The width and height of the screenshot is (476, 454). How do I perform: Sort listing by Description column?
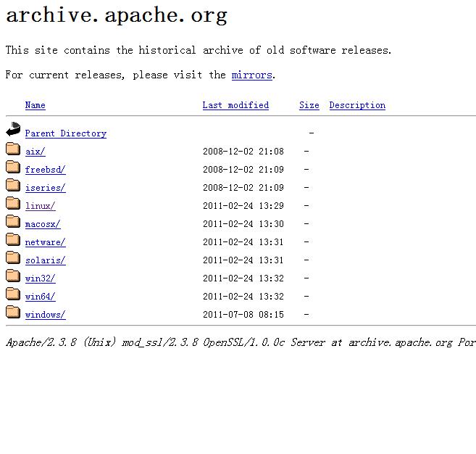click(357, 105)
